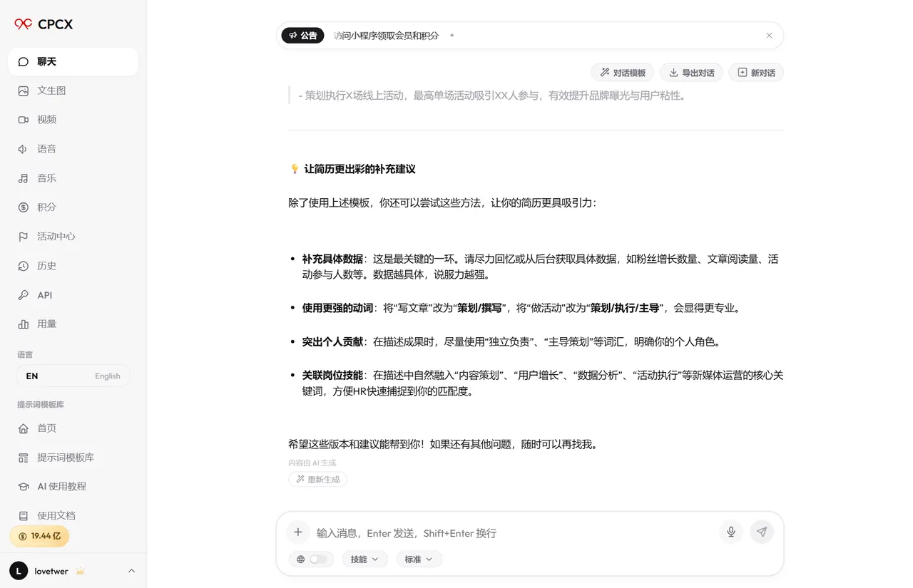Click the plus attachment icon
Screen dimensions: 913x588
pos(298,532)
